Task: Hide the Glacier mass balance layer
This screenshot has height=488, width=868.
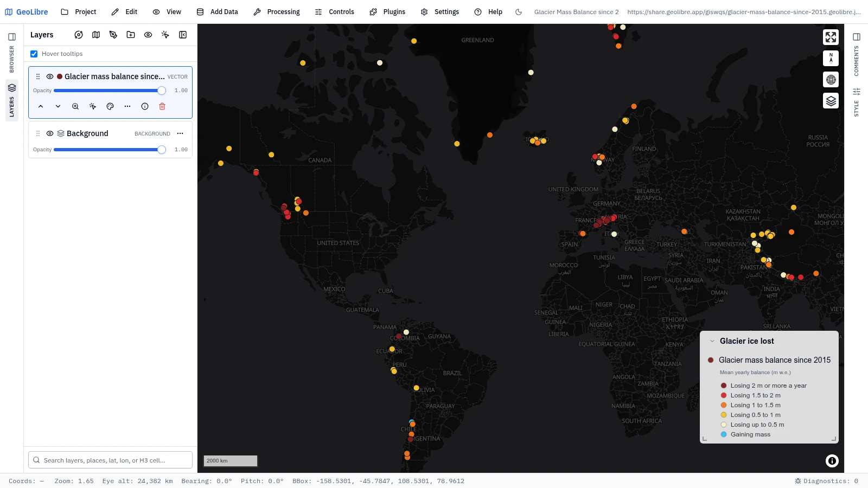Action: pos(50,76)
